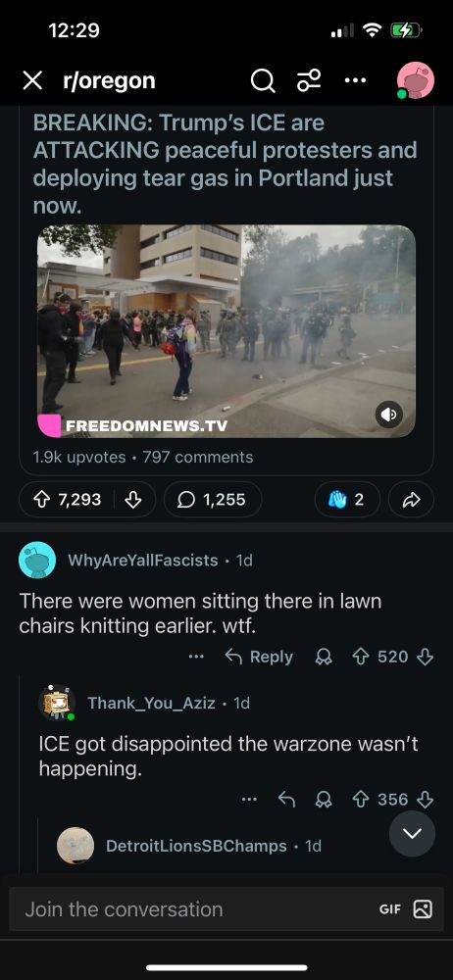Downvote the post next to 7,293

[x=133, y=500]
